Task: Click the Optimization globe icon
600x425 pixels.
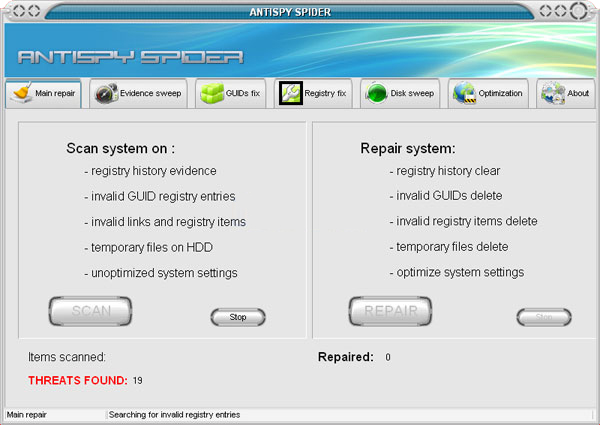Action: [x=464, y=93]
